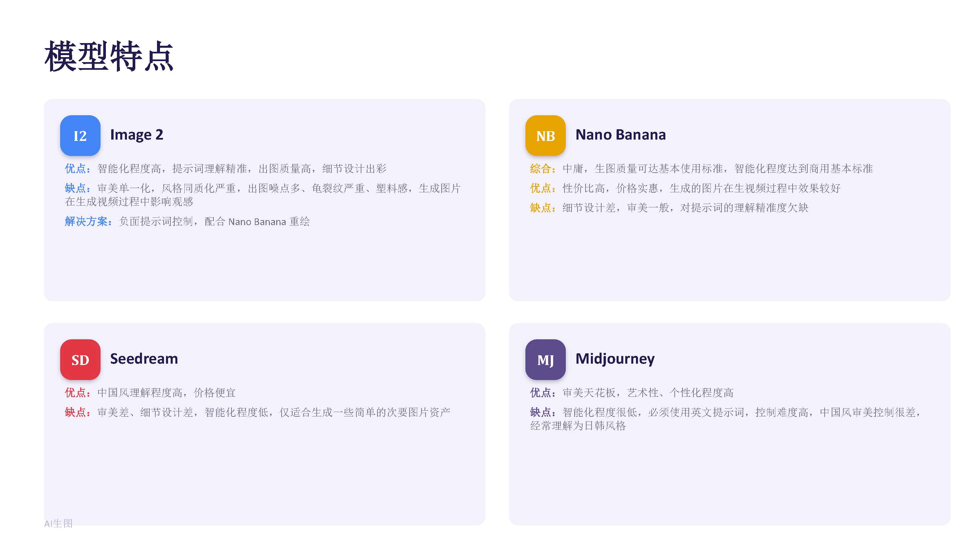Click text 在生成视频过程中影响观感

(129, 202)
